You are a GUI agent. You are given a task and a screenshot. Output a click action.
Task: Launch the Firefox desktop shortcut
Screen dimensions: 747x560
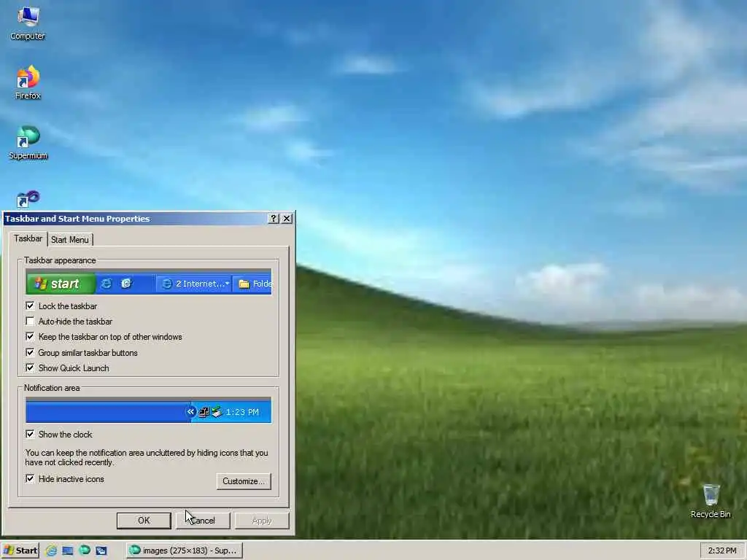[28, 82]
